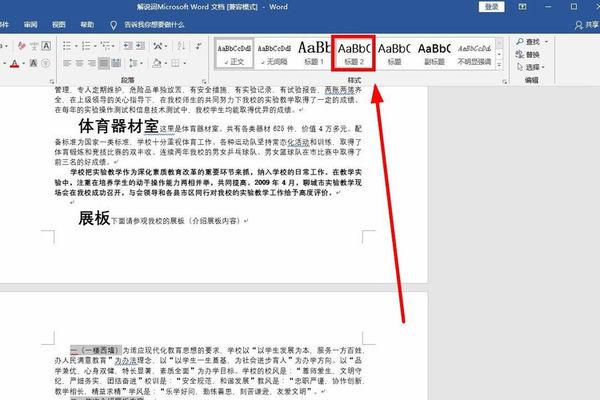This screenshot has height=400, width=600.
Task: Switch to the 审阅 (Review) tab
Action: coord(30,25)
